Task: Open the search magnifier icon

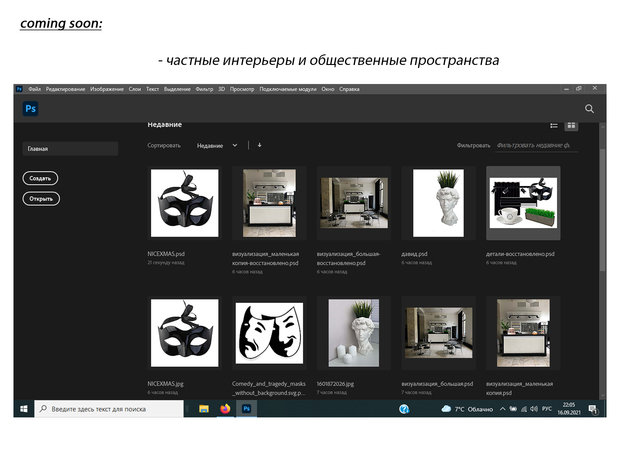Action: click(x=589, y=109)
